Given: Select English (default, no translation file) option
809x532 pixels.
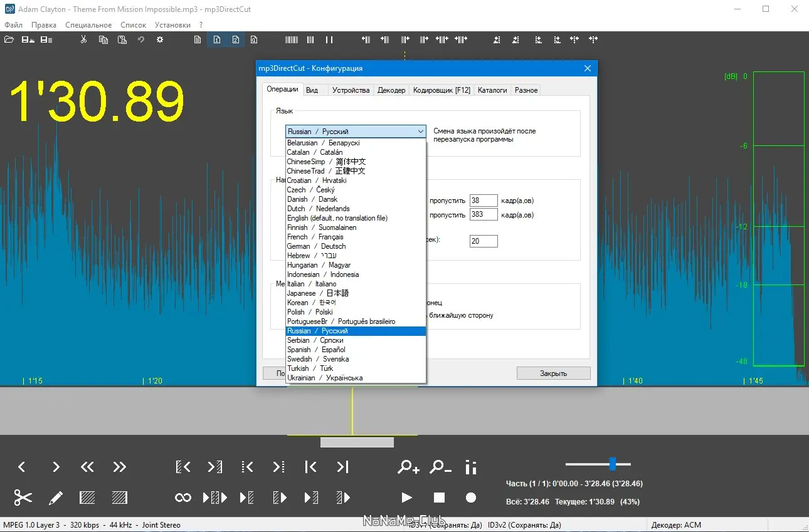Looking at the screenshot, I should 337,218.
